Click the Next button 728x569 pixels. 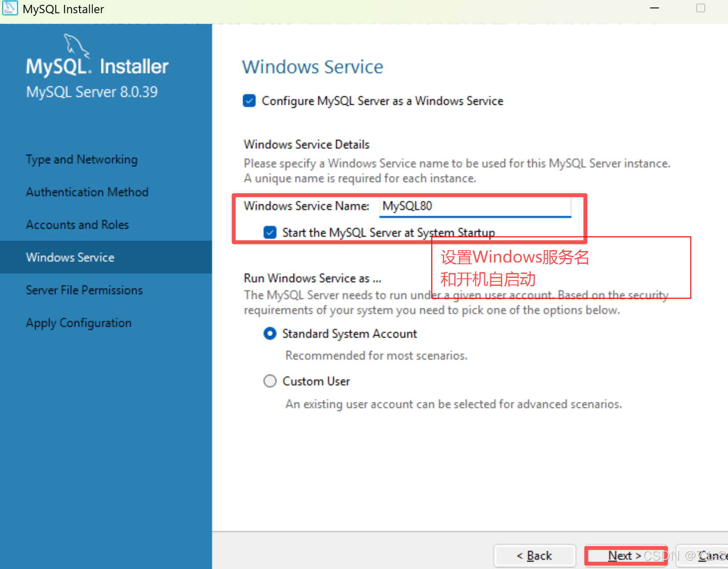pyautogui.click(x=626, y=556)
